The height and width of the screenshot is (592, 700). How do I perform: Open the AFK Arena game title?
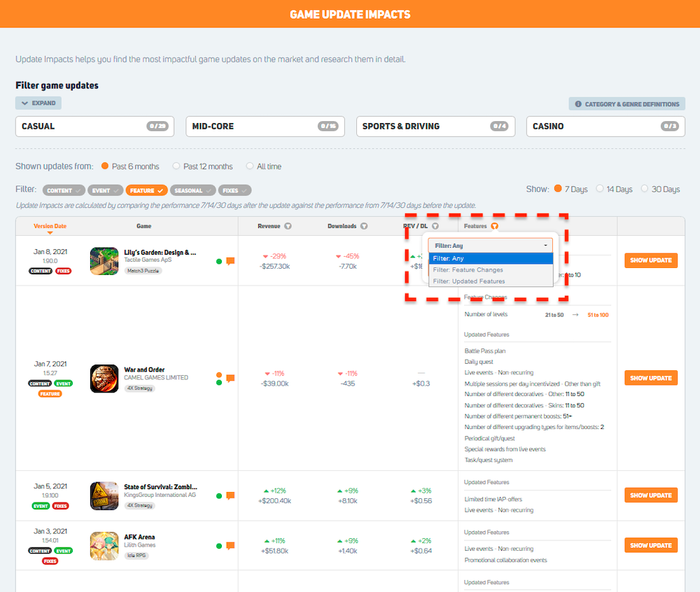coord(139,537)
